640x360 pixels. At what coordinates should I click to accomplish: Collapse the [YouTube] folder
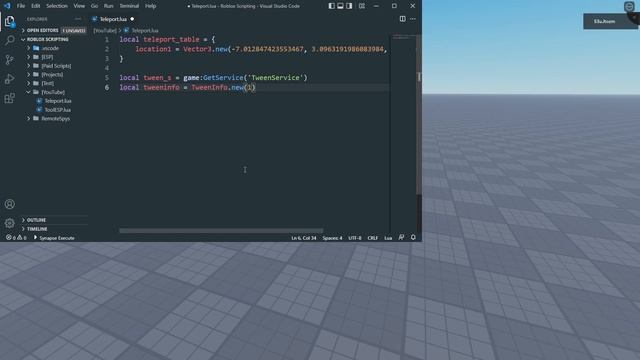tap(53, 92)
